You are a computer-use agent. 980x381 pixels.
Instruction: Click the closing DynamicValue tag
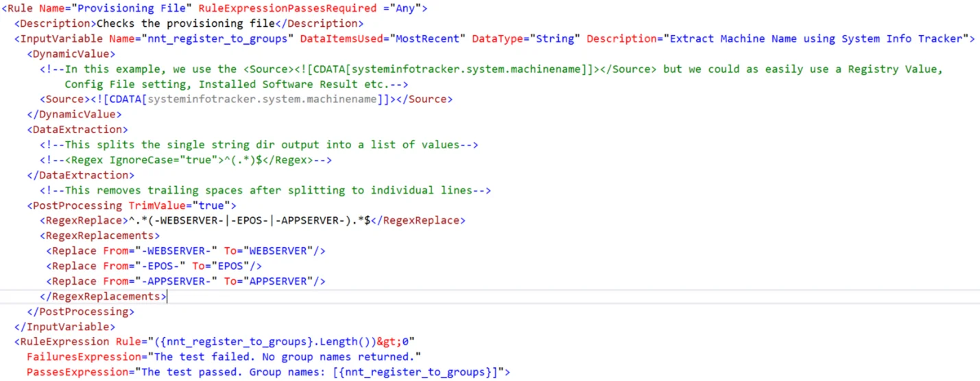coord(74,114)
